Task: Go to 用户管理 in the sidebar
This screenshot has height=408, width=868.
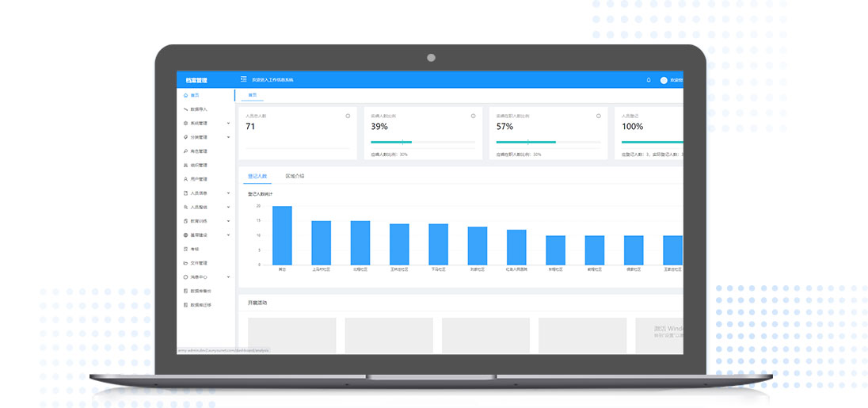Action: pos(198,179)
